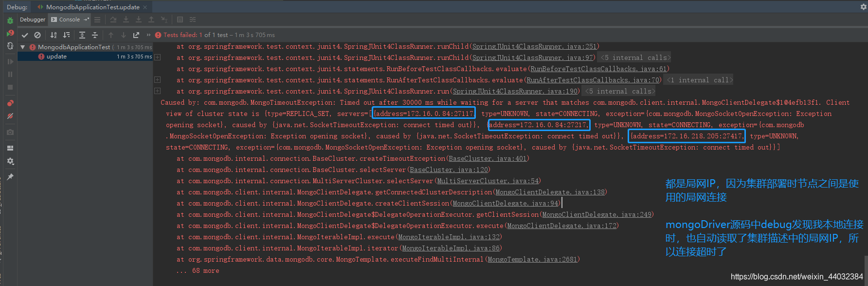The width and height of the screenshot is (868, 286).
Task: Click the 'Tests failed: 1 of 1 test' status
Action: [196, 35]
